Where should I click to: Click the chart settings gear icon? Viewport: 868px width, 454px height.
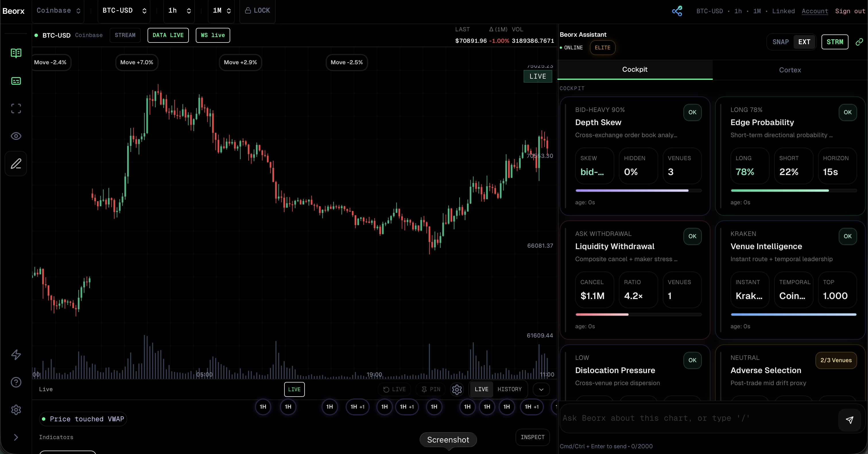[457, 390]
